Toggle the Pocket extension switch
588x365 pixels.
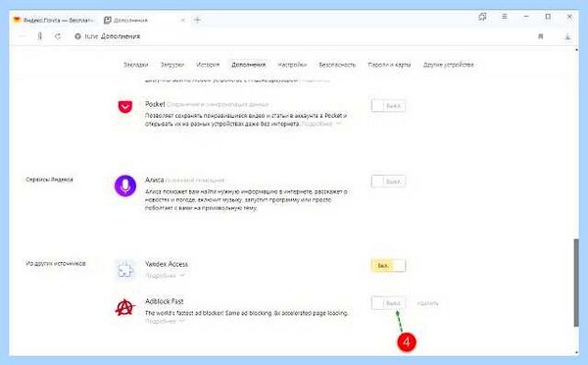tap(388, 106)
